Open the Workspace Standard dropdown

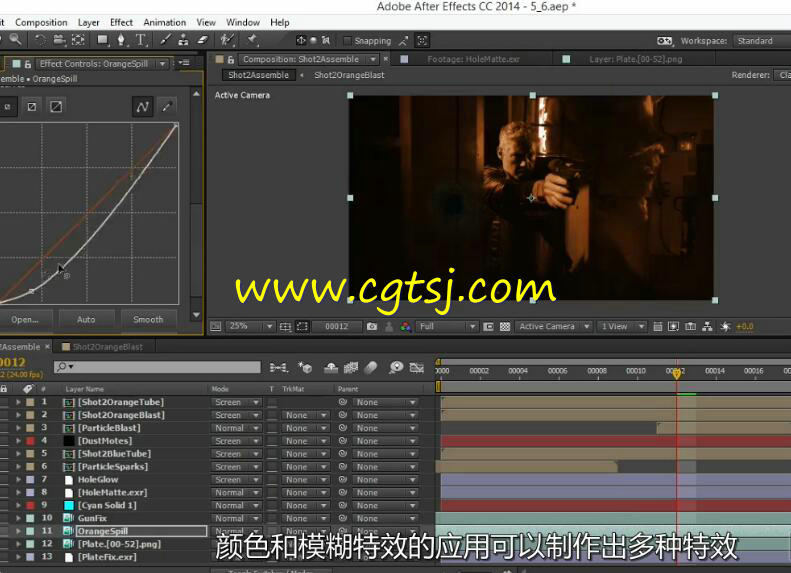point(762,41)
